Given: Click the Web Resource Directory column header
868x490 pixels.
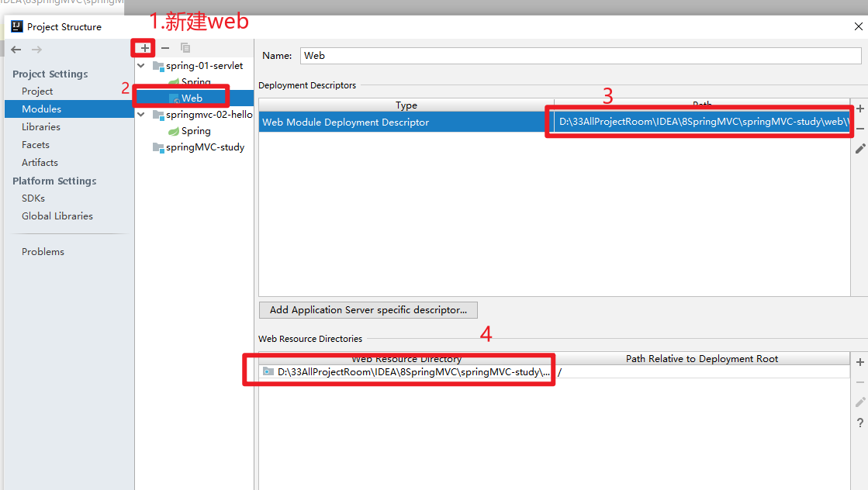Looking at the screenshot, I should pyautogui.click(x=407, y=359).
